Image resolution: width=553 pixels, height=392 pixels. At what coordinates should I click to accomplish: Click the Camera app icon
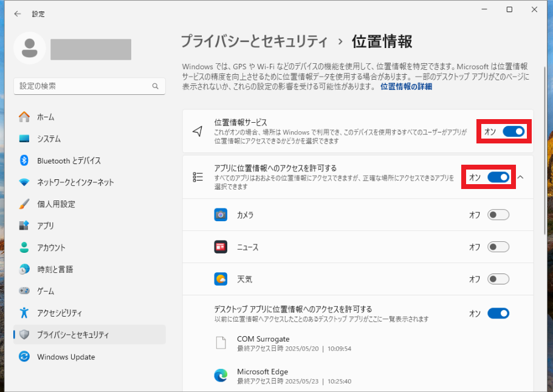(221, 215)
